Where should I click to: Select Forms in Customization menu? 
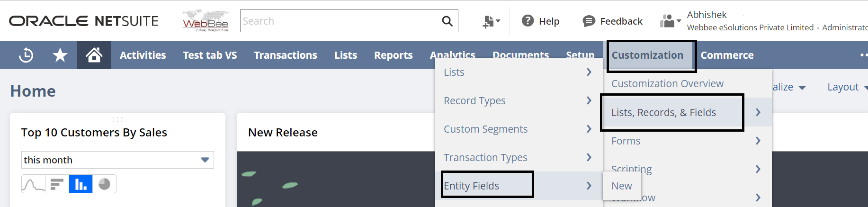626,141
